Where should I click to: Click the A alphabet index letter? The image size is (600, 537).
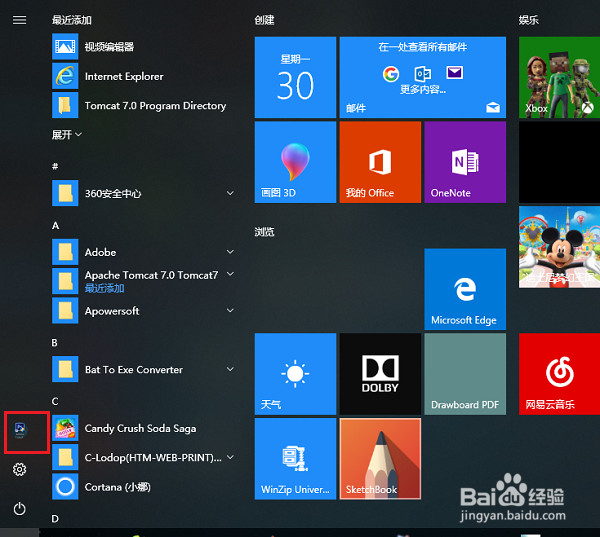click(55, 225)
